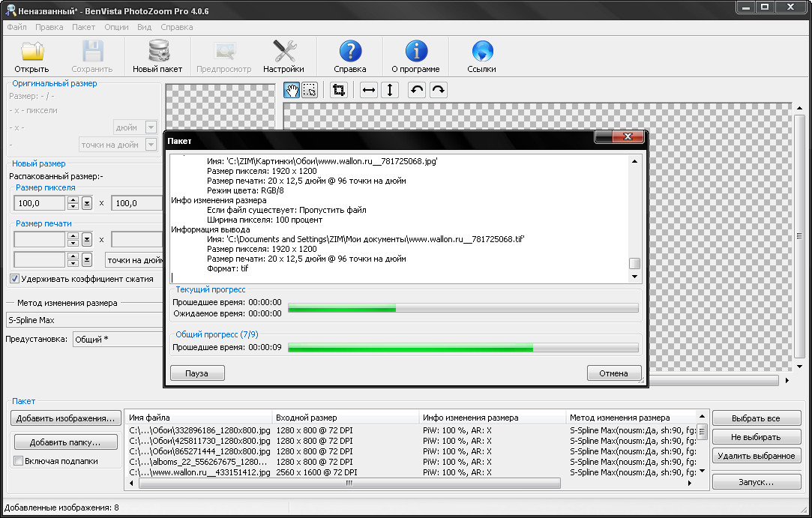The image size is (812, 518).
Task: Click the Запуск button
Action: pyautogui.click(x=756, y=482)
